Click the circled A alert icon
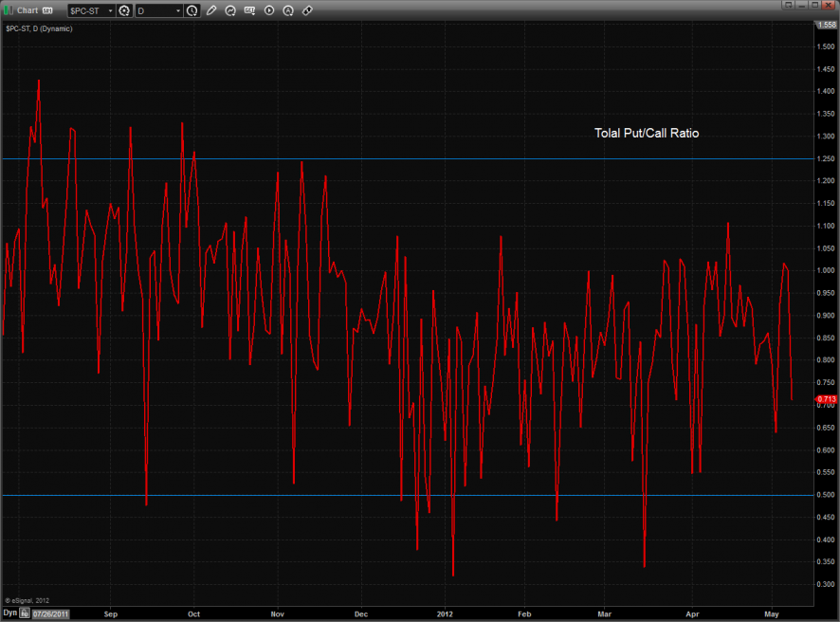 pos(288,10)
